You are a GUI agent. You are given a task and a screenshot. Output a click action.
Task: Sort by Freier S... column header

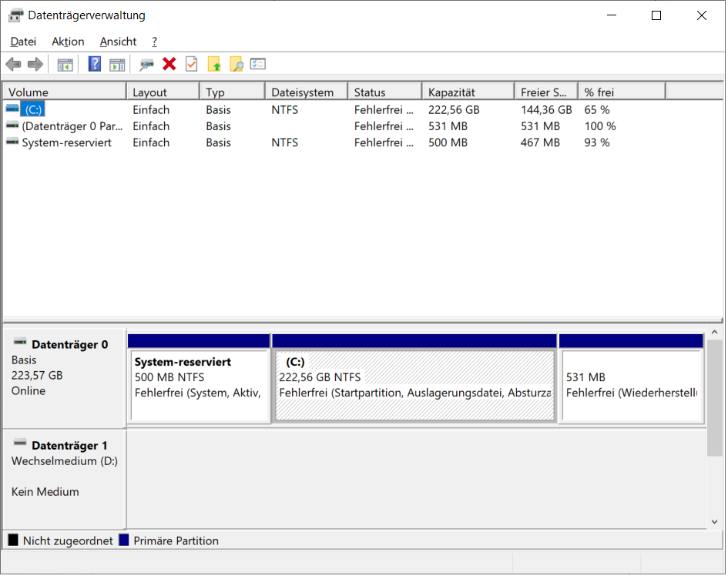pyautogui.click(x=546, y=92)
